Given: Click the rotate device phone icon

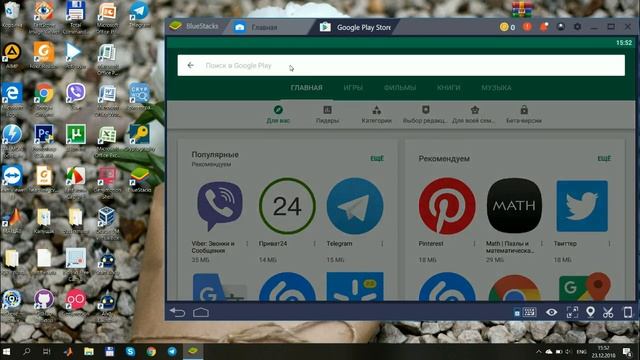Looking at the screenshot, I should click(628, 313).
